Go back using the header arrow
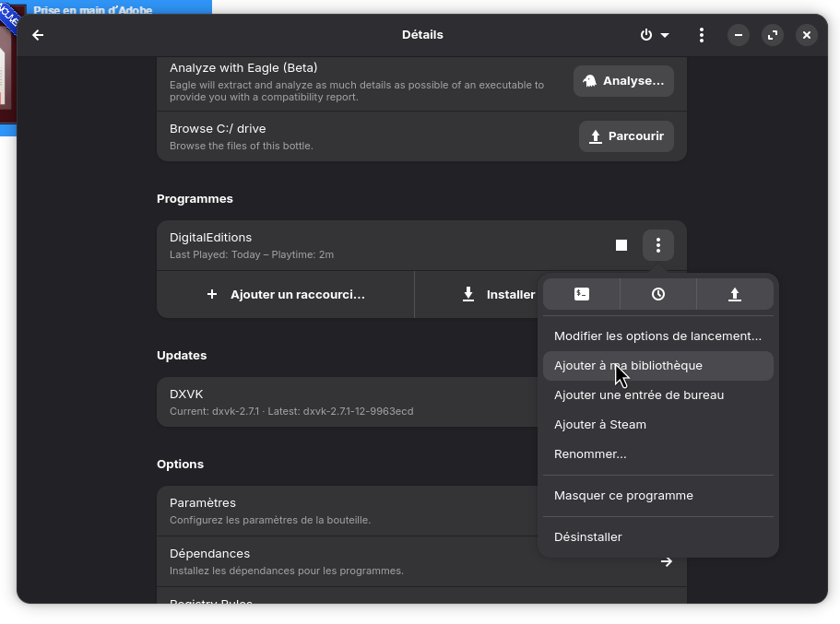Screen dimensions: 840x624 tap(38, 35)
